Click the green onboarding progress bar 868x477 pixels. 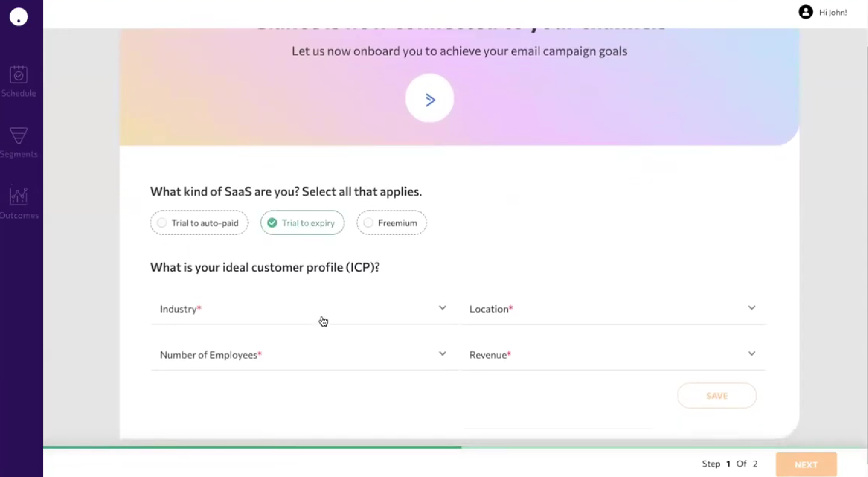253,448
